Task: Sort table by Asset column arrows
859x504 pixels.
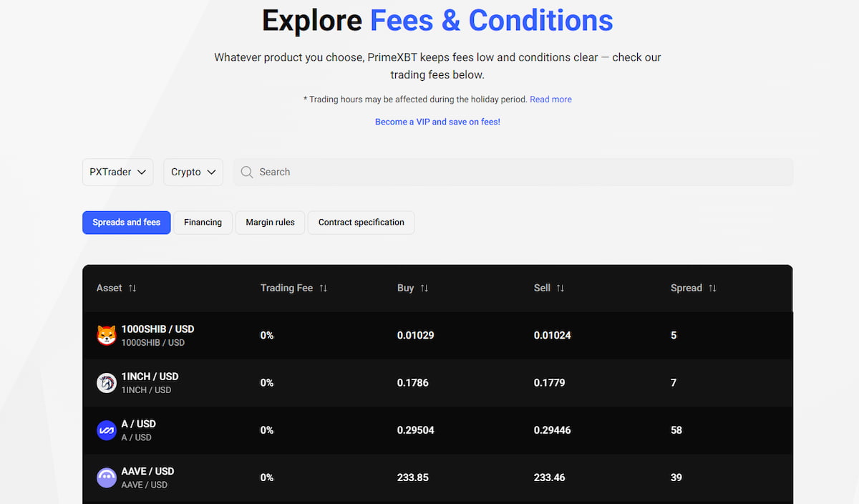Action: click(132, 288)
